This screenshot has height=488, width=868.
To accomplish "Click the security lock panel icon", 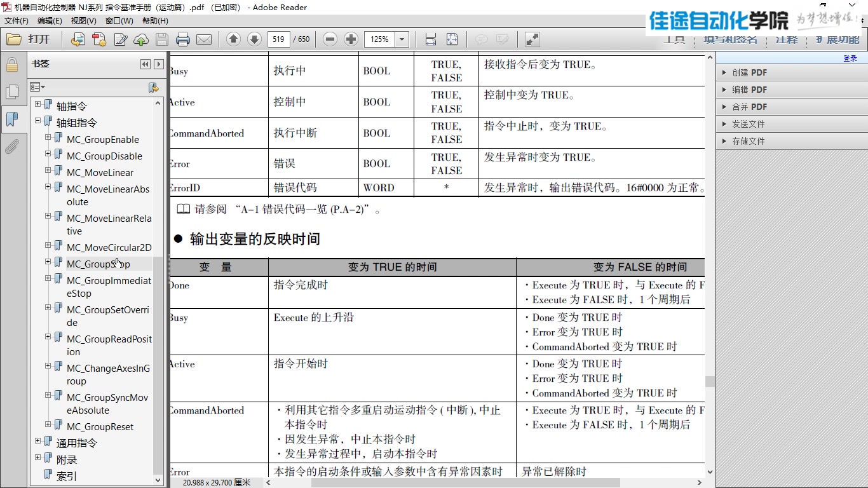I will point(12,65).
